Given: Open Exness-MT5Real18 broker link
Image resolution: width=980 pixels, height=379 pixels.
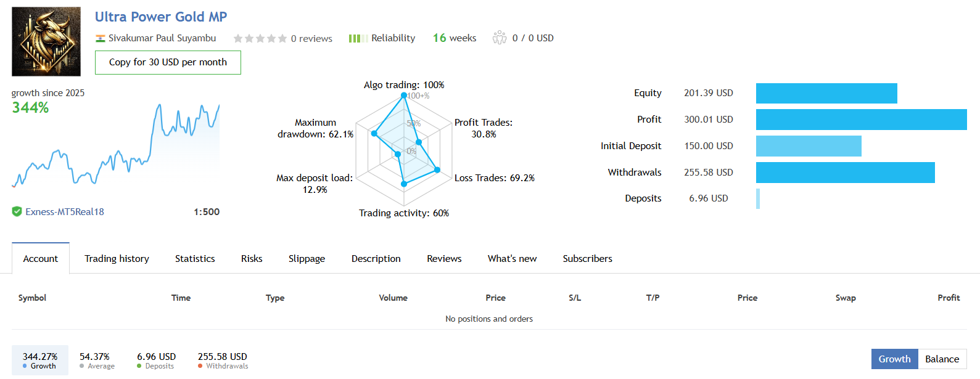Looking at the screenshot, I should 65,211.
